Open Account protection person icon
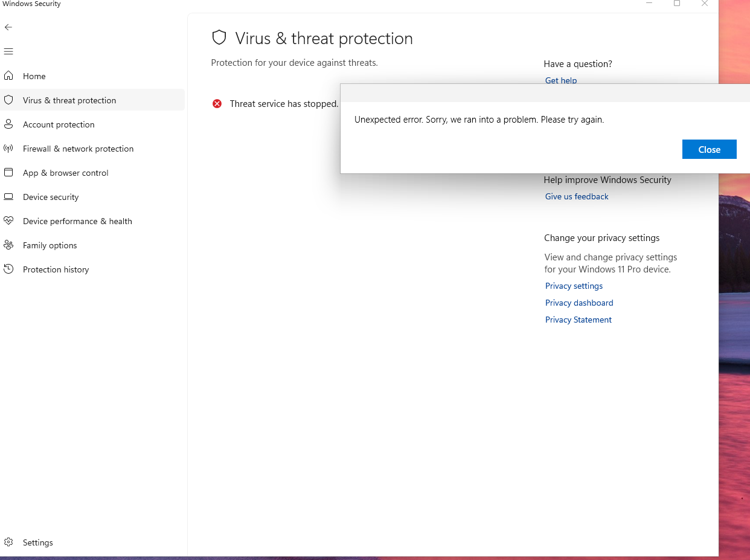Image resolution: width=750 pixels, height=560 pixels. 8,124
